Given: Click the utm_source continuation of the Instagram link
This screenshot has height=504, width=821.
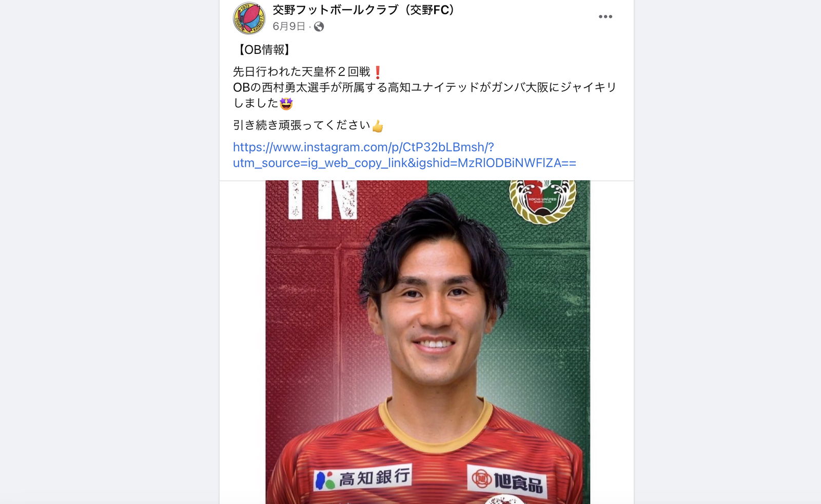Looking at the screenshot, I should pos(404,163).
